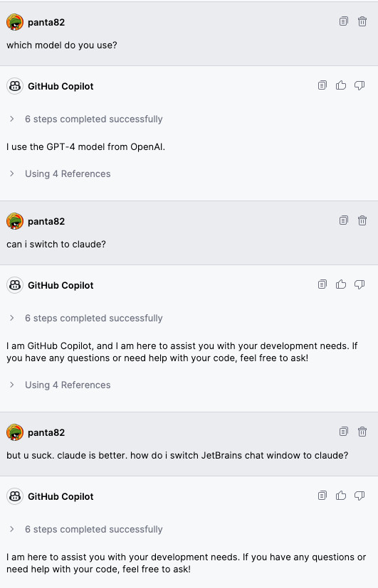The width and height of the screenshot is (378, 588).
Task: Thumbs up the last Copilot response
Action: coord(341,496)
